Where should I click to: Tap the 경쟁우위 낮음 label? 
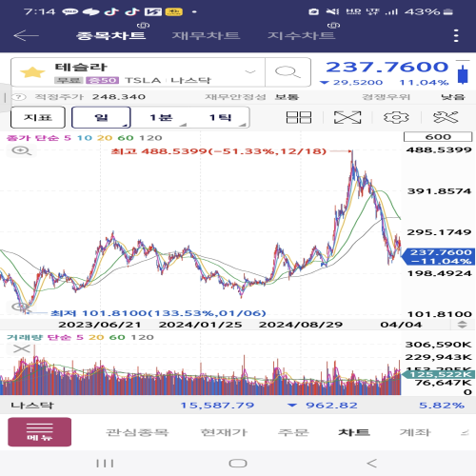point(413,97)
